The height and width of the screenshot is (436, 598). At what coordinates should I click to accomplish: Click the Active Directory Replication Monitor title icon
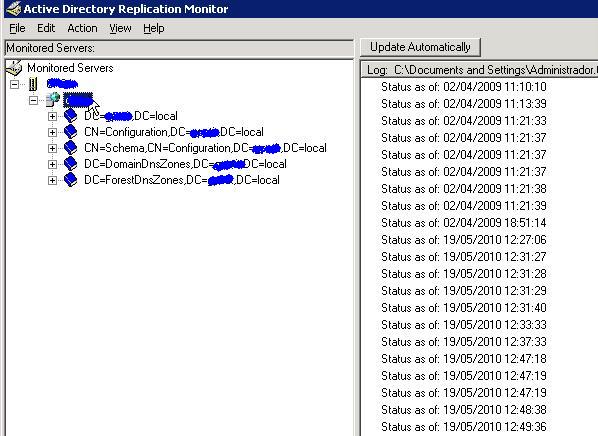(14, 8)
